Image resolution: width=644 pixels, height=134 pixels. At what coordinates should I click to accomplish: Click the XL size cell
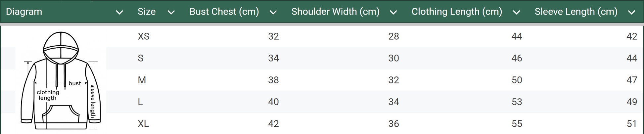tap(143, 123)
